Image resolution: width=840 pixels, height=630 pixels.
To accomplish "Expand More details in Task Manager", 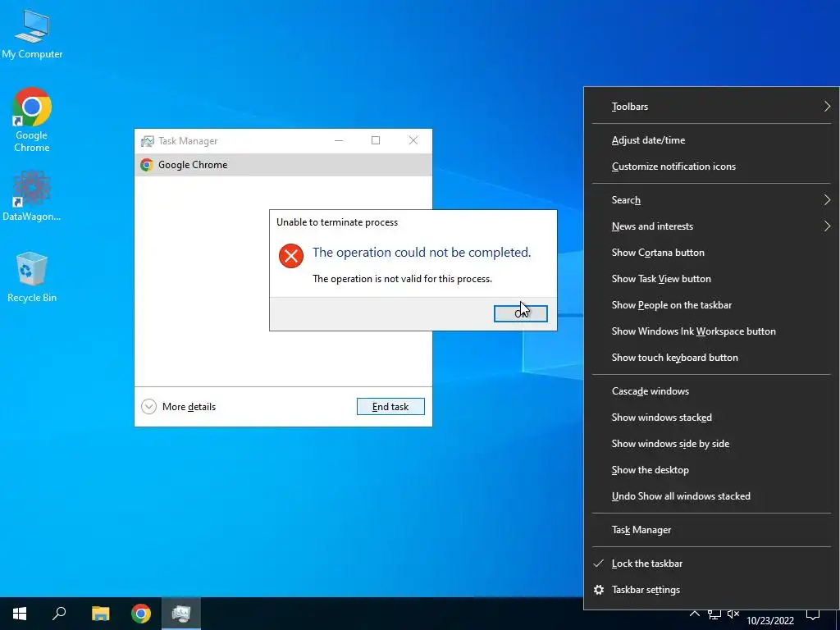I will [x=178, y=407].
